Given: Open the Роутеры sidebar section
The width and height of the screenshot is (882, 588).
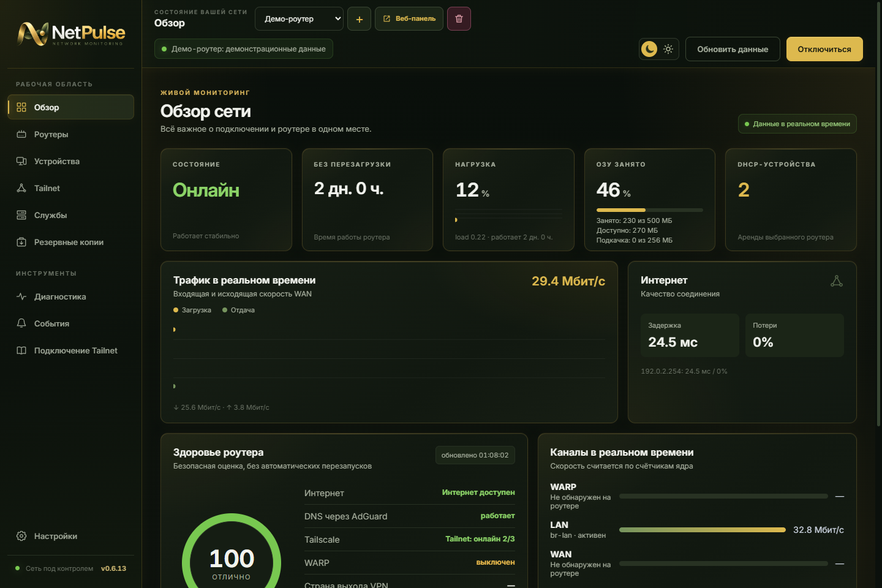Looking at the screenshot, I should (70, 134).
